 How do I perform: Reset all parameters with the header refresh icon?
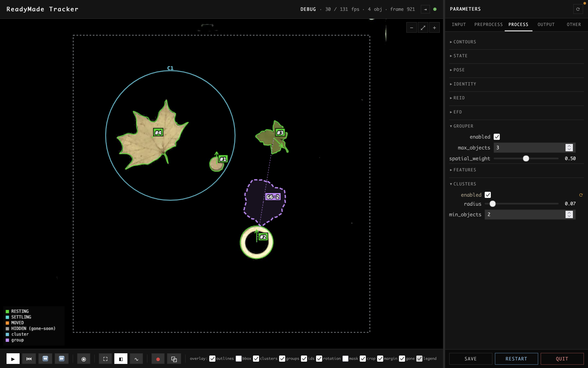[x=578, y=9]
